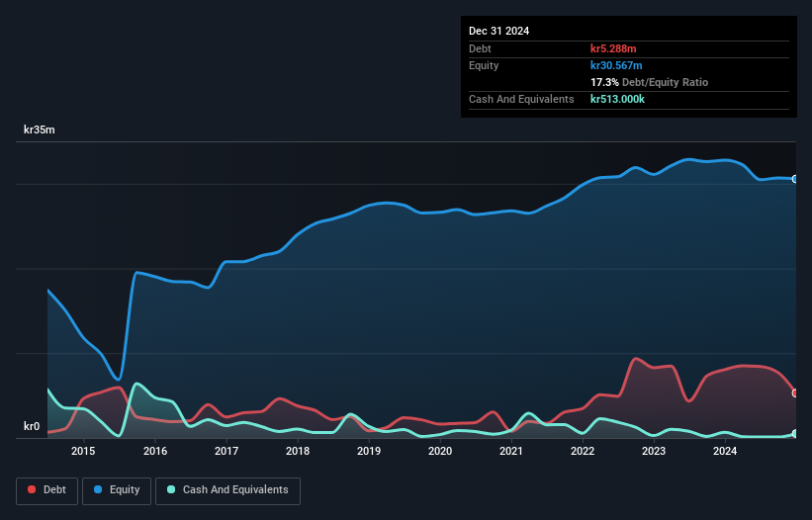
Task: Click the kr0 y-axis label
Action: (x=32, y=426)
